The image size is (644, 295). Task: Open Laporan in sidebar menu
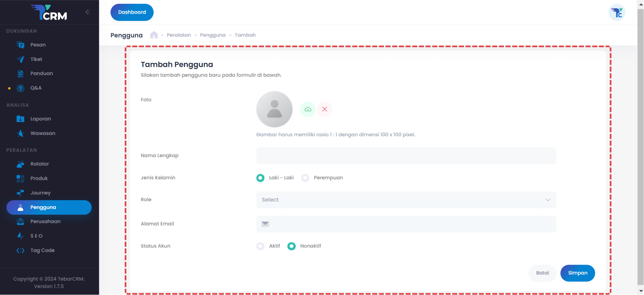(41, 119)
